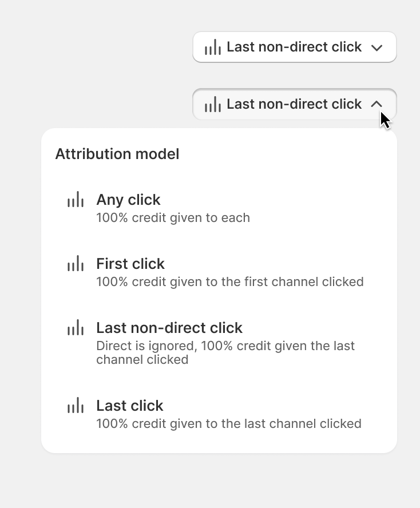Click the "100% credit given to each" description
Screen dimensions: 420x508
pos(173,218)
